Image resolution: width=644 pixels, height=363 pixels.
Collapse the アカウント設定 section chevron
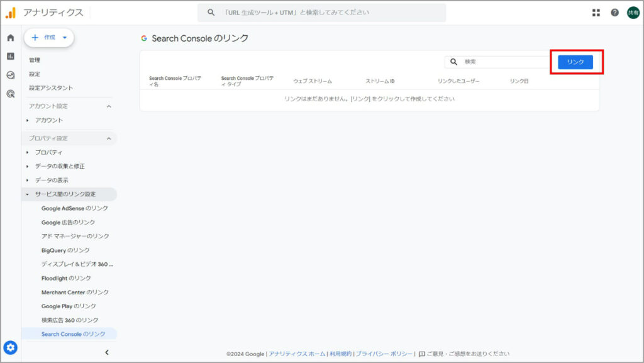pos(109,106)
